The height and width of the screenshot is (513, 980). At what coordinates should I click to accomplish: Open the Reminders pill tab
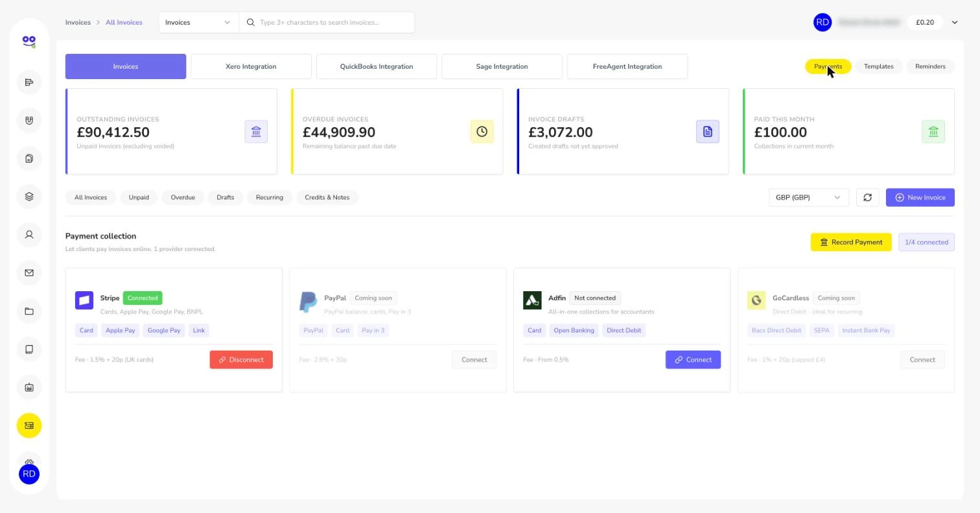tap(930, 66)
